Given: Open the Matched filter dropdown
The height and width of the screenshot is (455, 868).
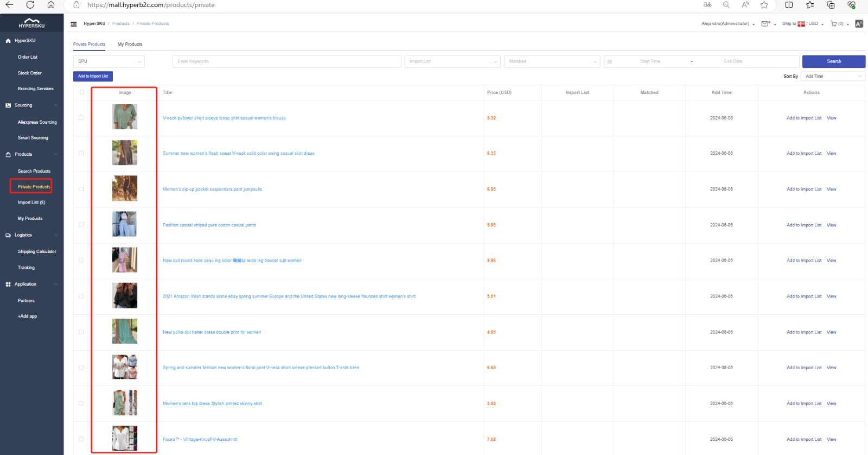Looking at the screenshot, I should click(x=552, y=61).
